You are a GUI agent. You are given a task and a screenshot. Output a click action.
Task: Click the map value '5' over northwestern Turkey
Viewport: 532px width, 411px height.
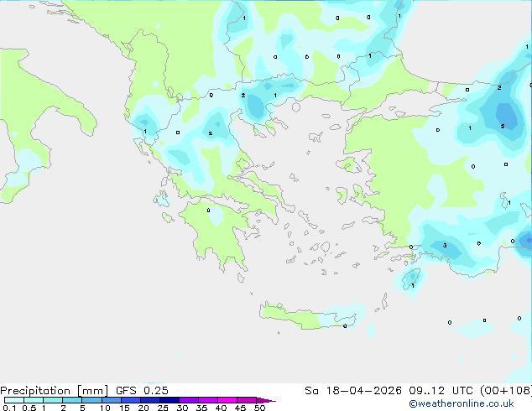tap(503, 126)
